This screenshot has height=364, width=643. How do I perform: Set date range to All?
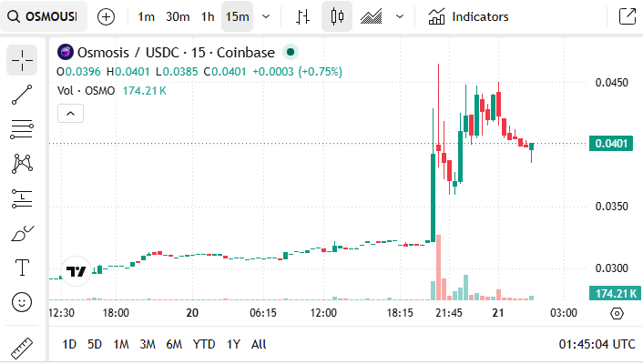tap(259, 344)
